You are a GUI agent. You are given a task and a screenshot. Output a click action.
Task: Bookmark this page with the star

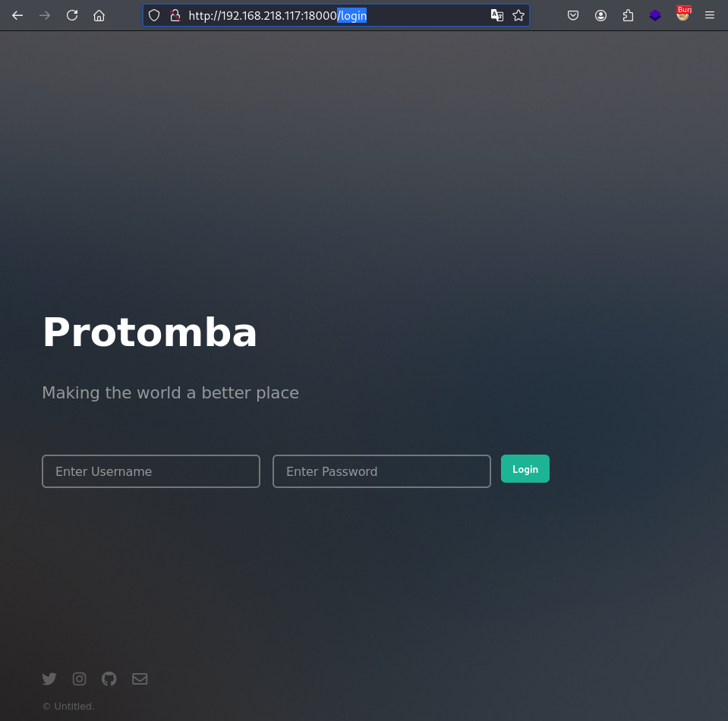click(518, 15)
